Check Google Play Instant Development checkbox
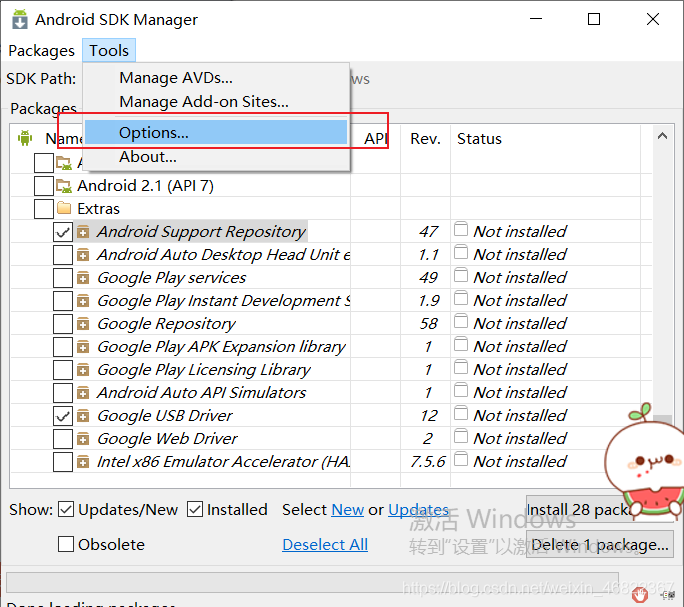The image size is (684, 607). pos(63,301)
